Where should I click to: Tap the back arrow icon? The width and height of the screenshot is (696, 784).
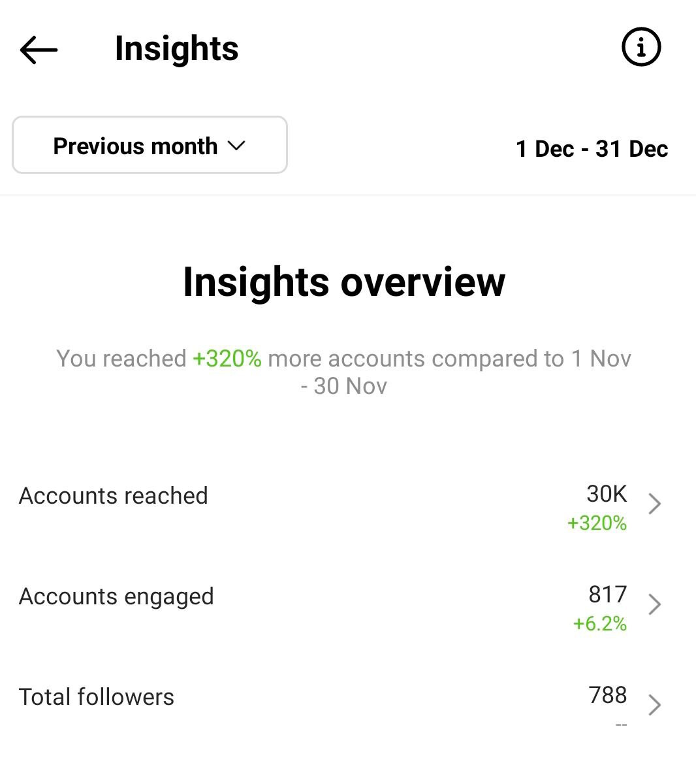pos(39,50)
